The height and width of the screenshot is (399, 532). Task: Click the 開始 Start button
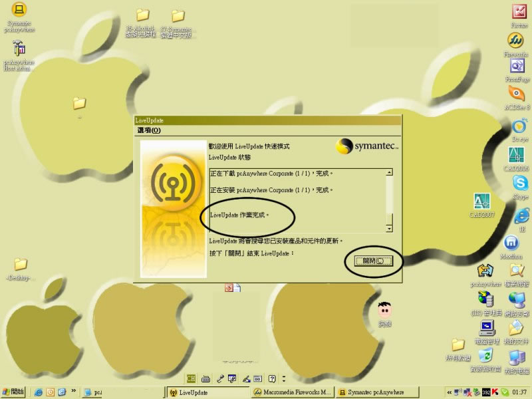coord(13,392)
